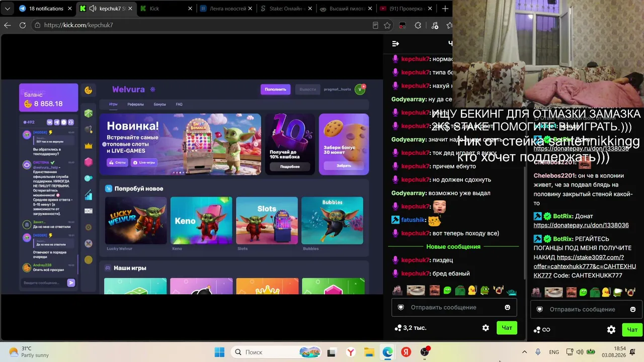
Task: Open a new browser tab
Action: coord(445,9)
